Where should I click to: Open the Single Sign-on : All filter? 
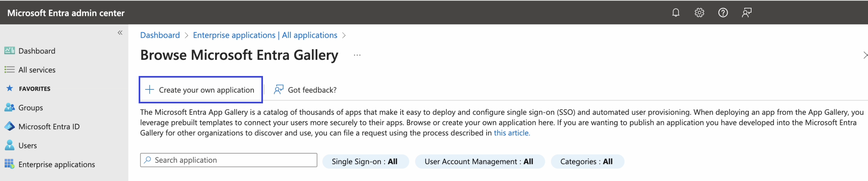click(365, 161)
